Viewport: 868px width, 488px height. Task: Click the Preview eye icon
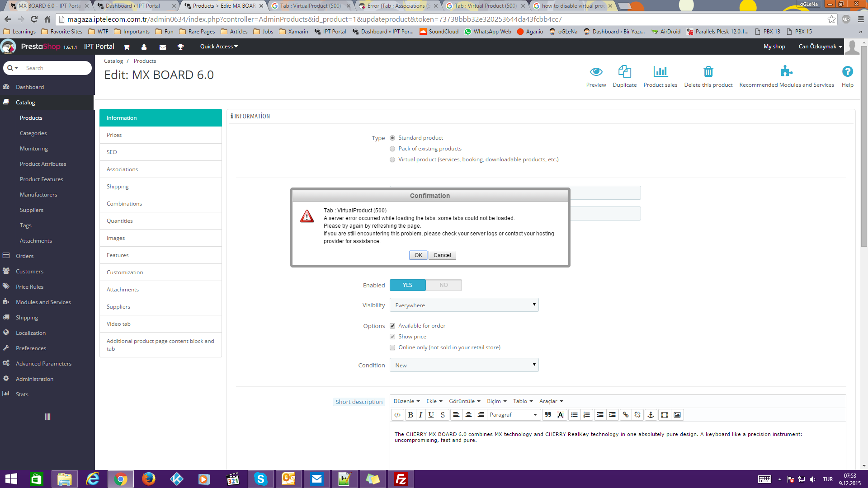coord(596,71)
